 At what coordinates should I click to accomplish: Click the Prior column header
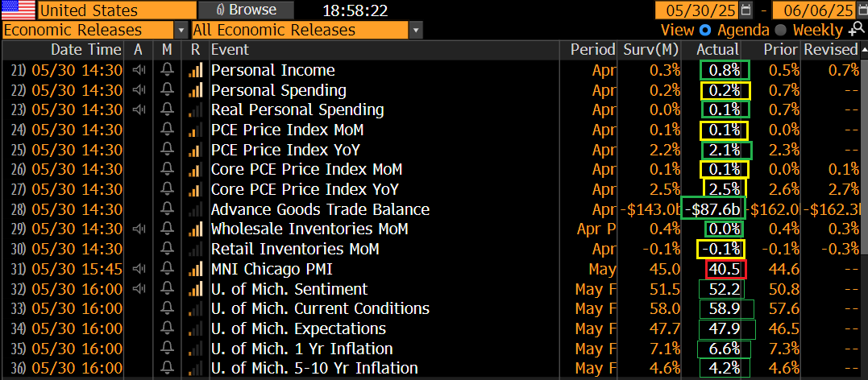pyautogui.click(x=780, y=50)
